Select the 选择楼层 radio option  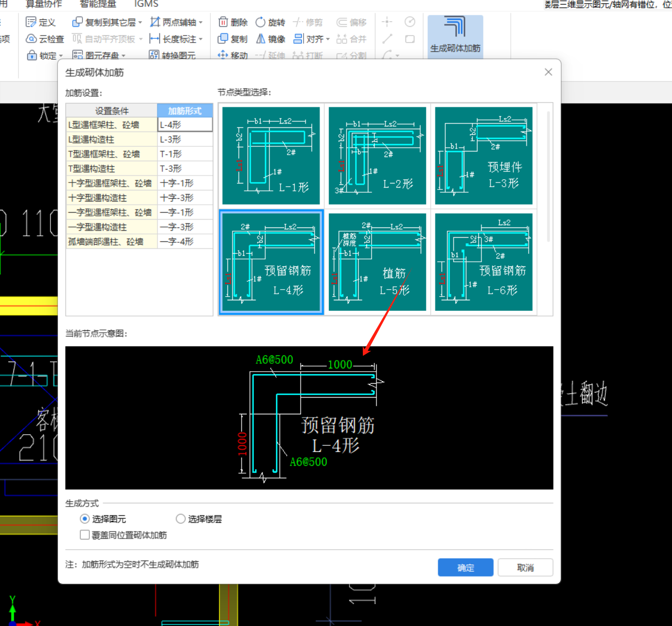(x=180, y=519)
